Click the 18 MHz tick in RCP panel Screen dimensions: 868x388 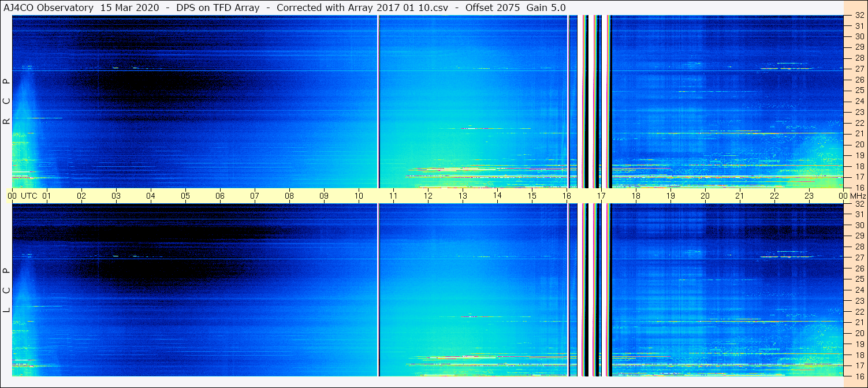click(859, 166)
